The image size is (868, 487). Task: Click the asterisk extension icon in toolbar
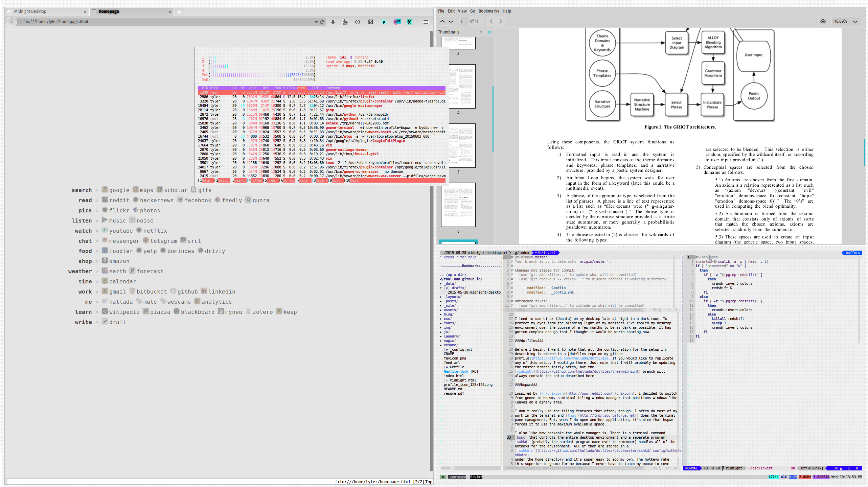409,22
